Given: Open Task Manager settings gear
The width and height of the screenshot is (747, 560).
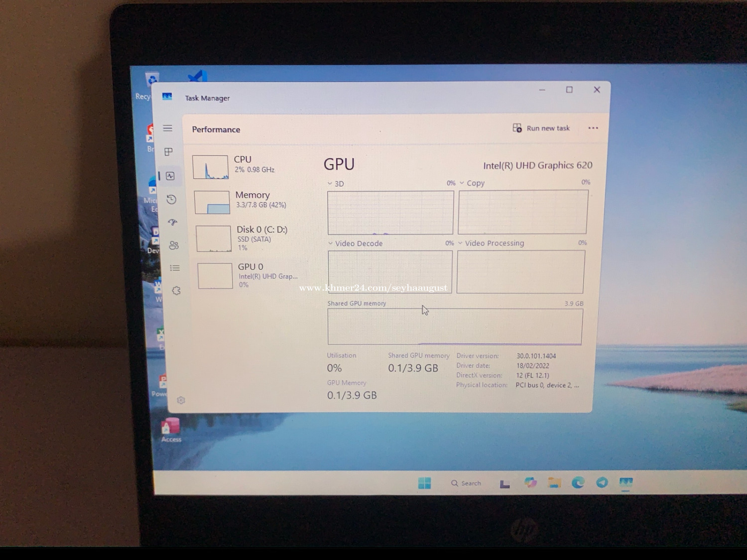Looking at the screenshot, I should [x=181, y=400].
